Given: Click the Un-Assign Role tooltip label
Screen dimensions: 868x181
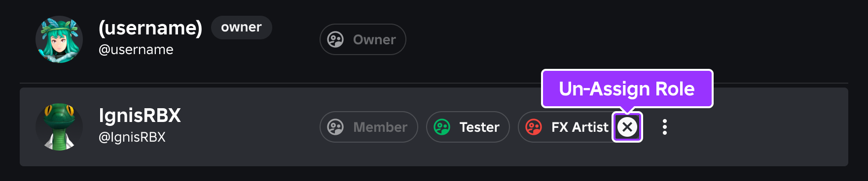Looking at the screenshot, I should (627, 89).
